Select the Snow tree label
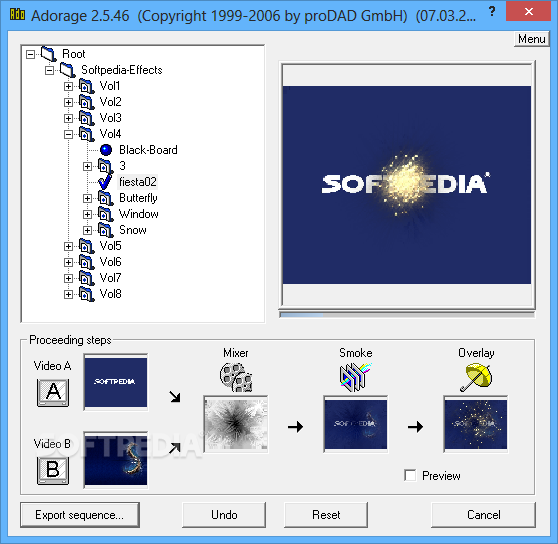Viewport: 558px width, 544px height. click(133, 230)
